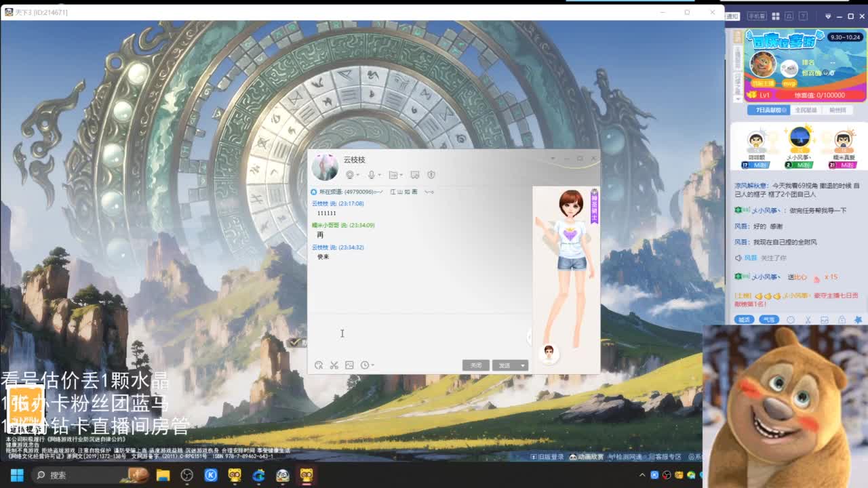Open the panda app on taskbar
Viewport: 868px width, 488px height.
pyautogui.click(x=283, y=475)
